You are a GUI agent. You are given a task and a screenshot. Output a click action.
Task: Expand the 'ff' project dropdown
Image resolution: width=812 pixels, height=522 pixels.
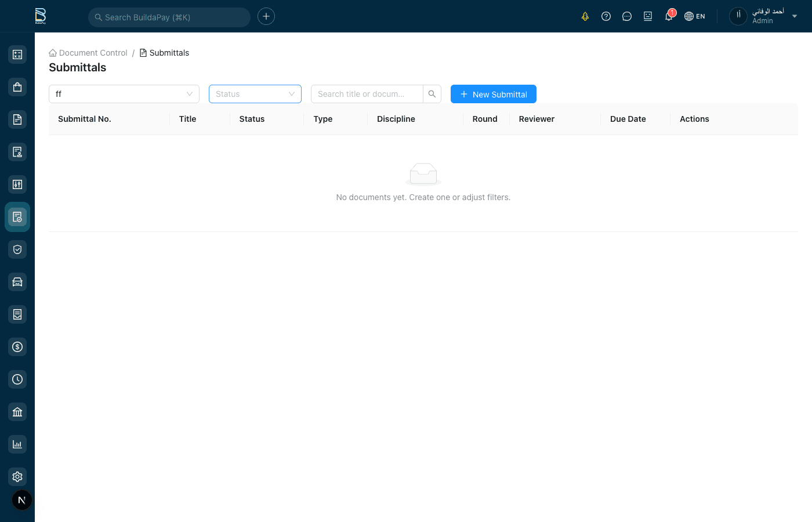point(124,94)
